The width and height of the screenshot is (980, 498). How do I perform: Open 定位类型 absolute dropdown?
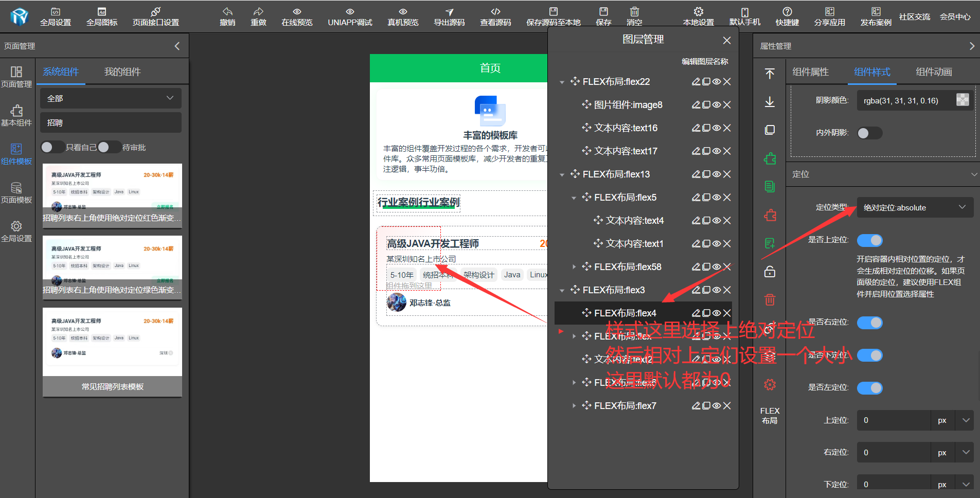point(915,207)
